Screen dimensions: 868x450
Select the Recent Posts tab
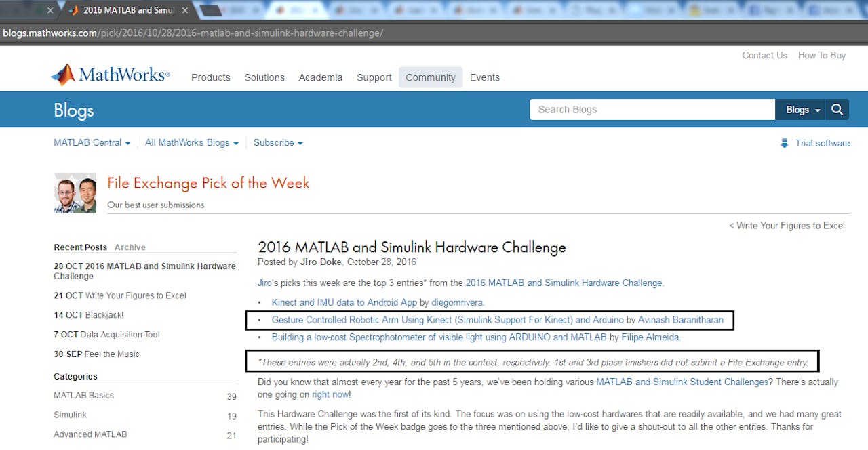(x=81, y=247)
